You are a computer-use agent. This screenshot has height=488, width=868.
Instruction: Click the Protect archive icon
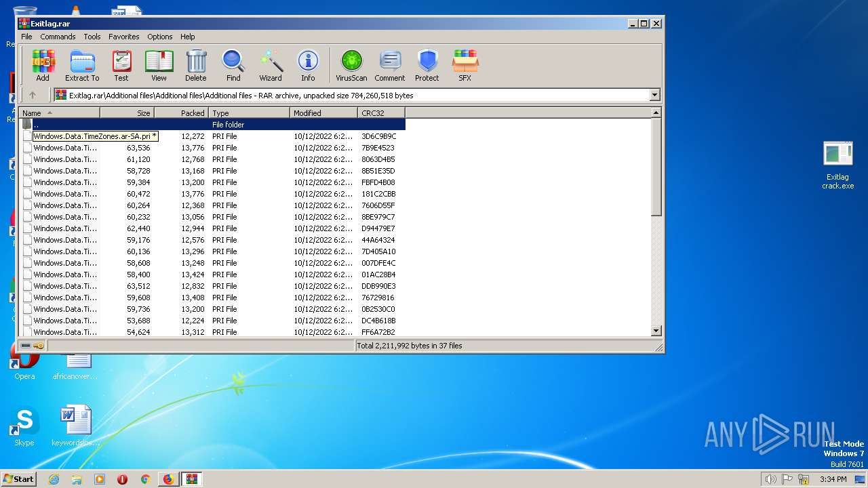[427, 65]
